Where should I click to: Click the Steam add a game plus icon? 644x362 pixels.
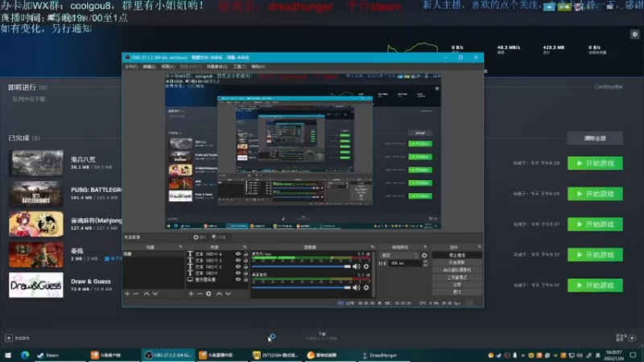pos(9,338)
